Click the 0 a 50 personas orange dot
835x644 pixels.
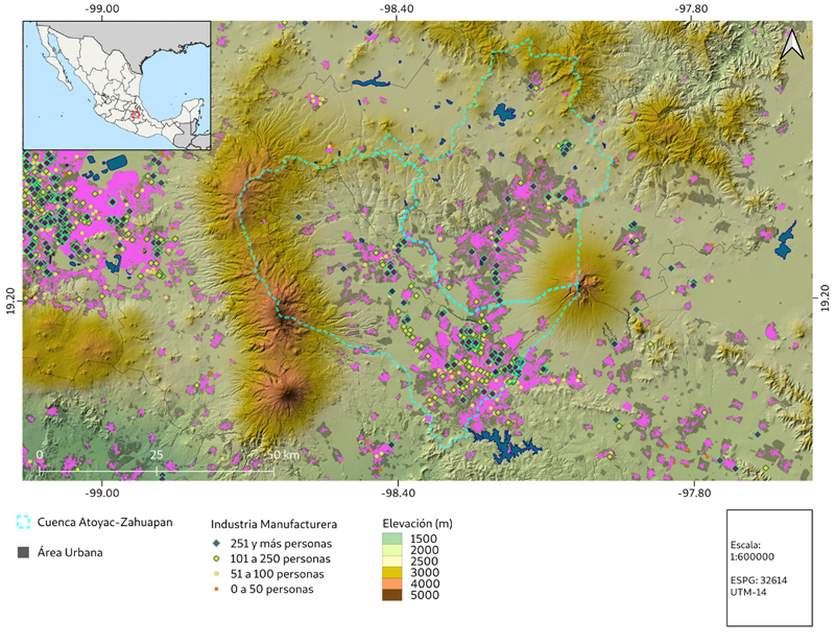tap(216, 589)
